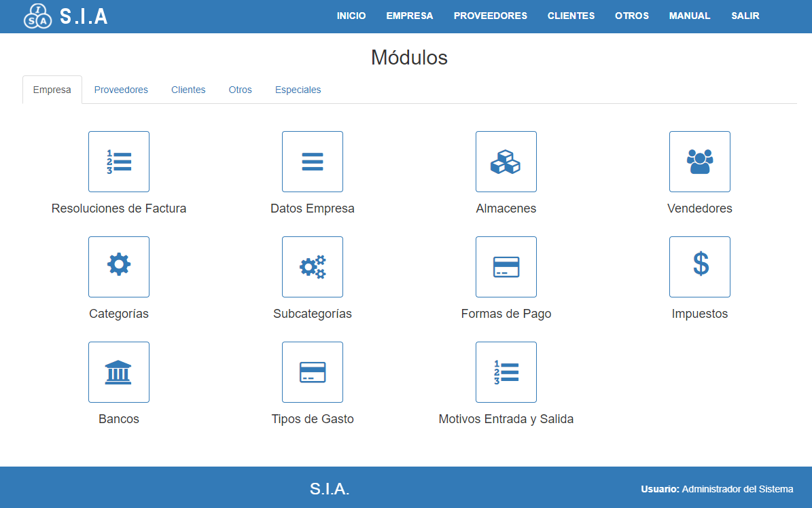
Task: Switch to the Proveedores tab
Action: point(121,90)
